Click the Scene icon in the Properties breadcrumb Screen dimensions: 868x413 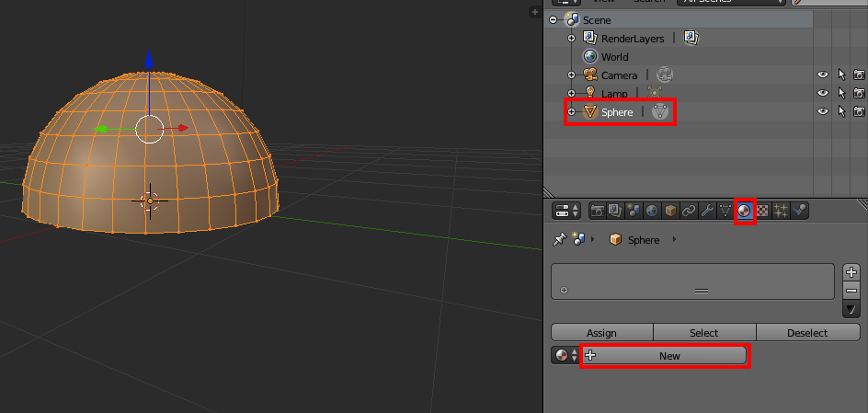(x=579, y=240)
